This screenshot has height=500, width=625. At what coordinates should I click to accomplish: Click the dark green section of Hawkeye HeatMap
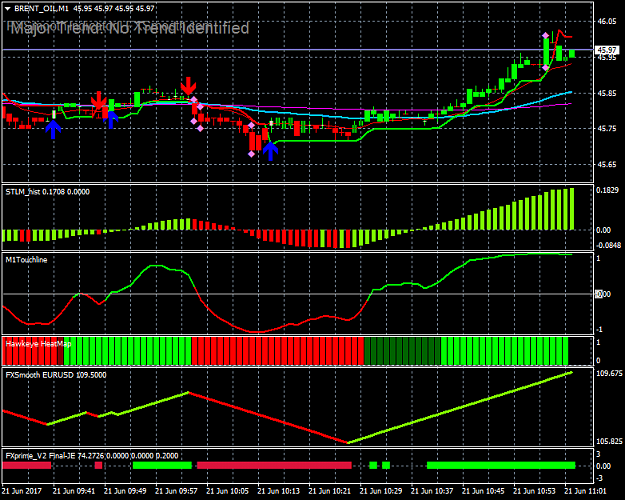(402, 351)
